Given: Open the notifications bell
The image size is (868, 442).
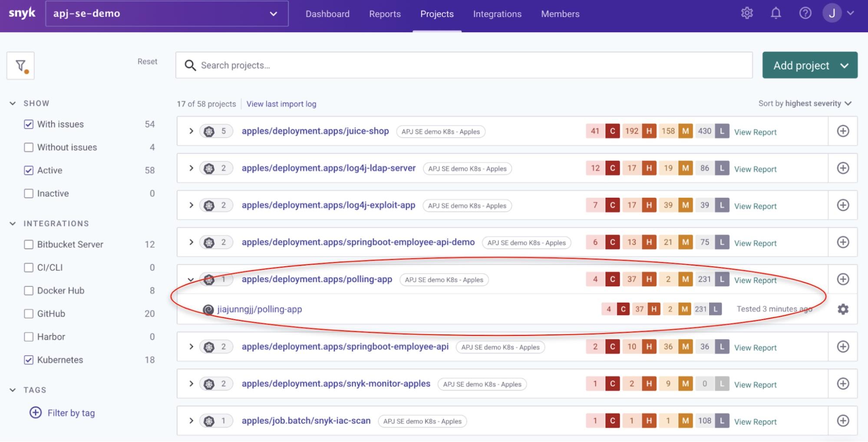Looking at the screenshot, I should (x=776, y=13).
